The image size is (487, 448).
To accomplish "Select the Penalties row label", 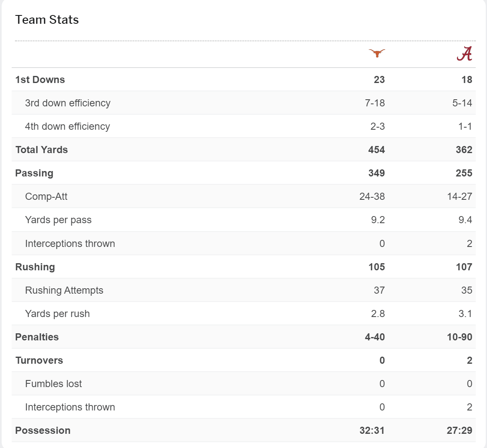I will (x=37, y=337).
